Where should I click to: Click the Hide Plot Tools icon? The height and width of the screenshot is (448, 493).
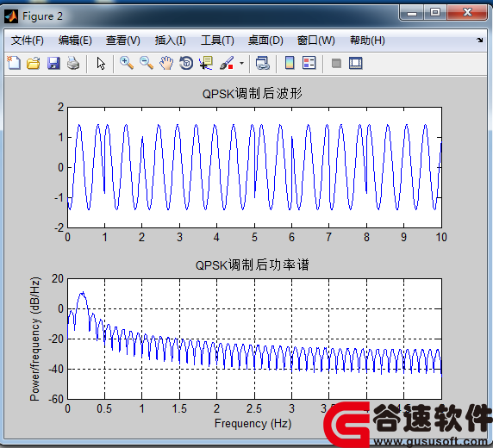pyautogui.click(x=336, y=63)
